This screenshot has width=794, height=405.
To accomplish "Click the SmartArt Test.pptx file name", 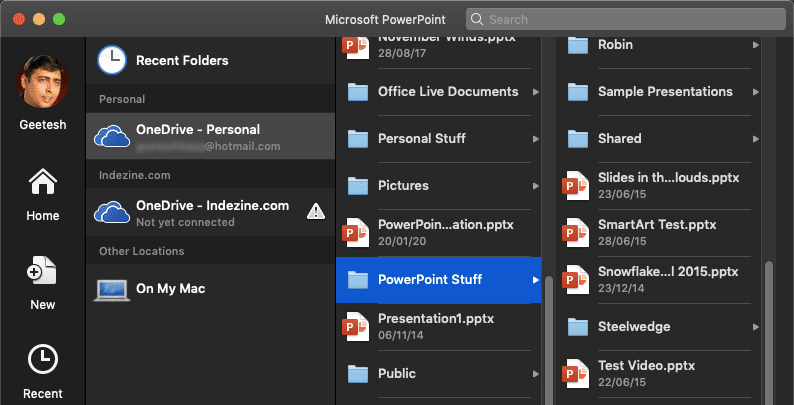I will pos(657,225).
